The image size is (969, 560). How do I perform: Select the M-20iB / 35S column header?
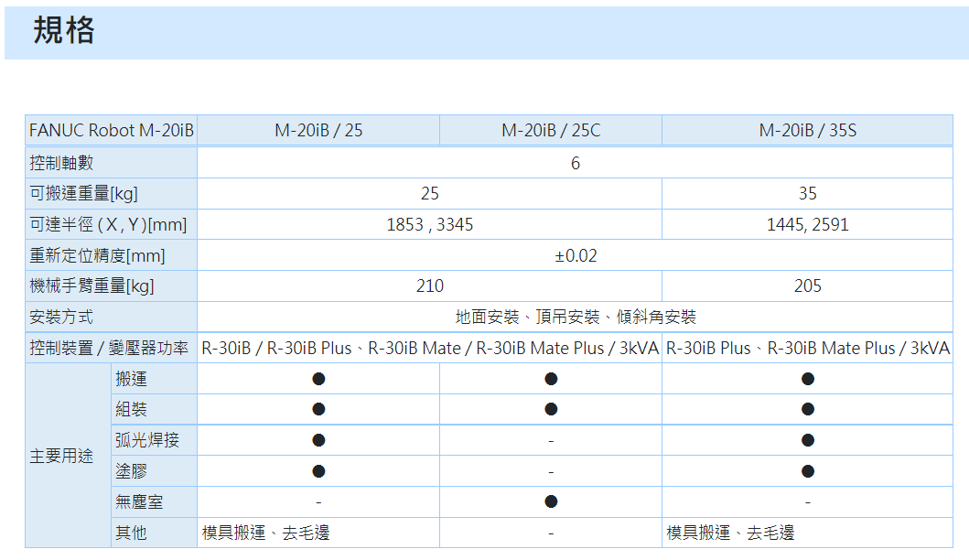tap(807, 131)
